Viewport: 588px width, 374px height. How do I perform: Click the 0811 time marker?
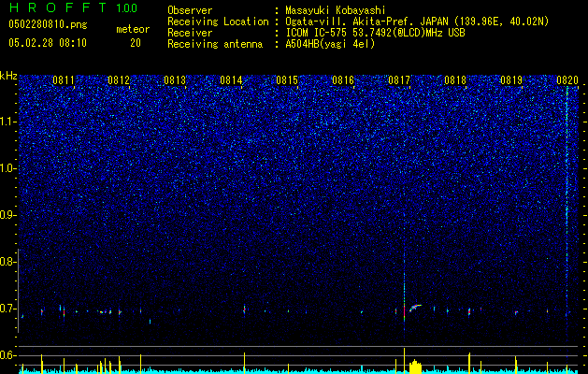tap(64, 79)
